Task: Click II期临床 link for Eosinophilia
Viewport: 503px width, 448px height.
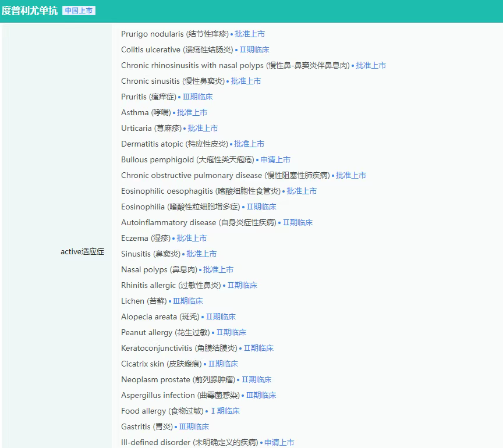Action: [x=261, y=207]
